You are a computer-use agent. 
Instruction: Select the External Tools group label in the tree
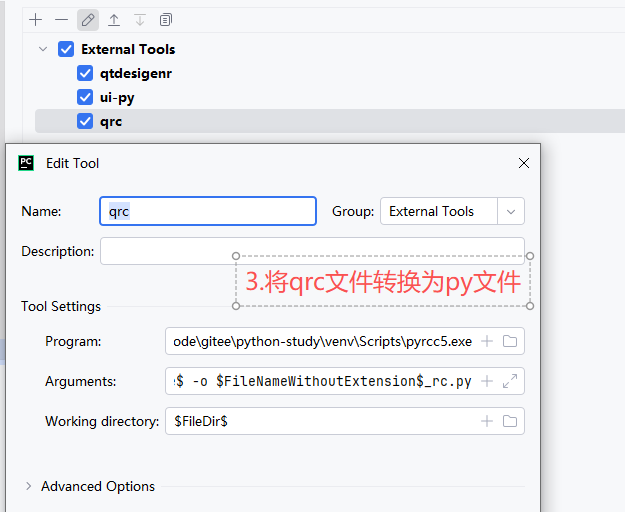click(x=128, y=49)
